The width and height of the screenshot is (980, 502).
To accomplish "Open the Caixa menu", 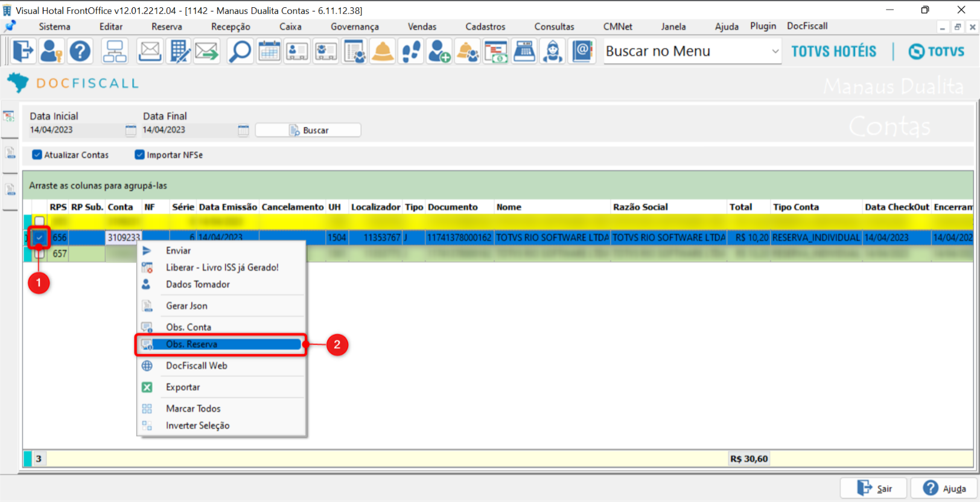I will click(x=290, y=27).
